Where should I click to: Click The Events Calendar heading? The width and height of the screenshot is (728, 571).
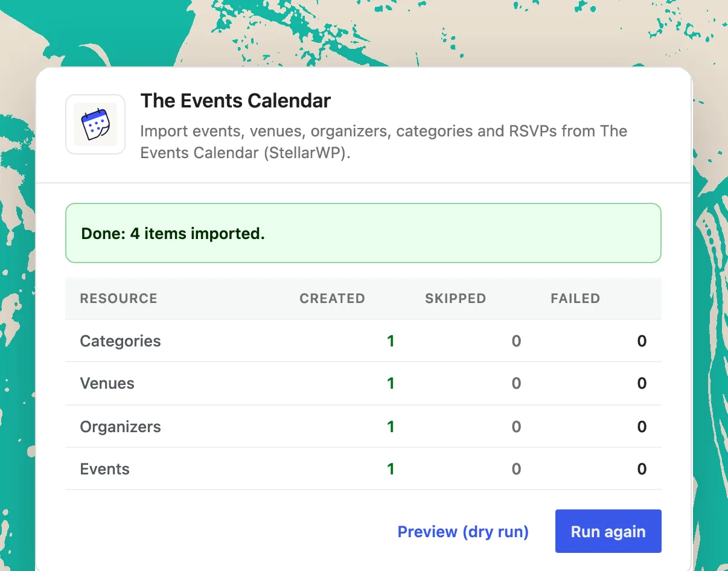coord(235,101)
